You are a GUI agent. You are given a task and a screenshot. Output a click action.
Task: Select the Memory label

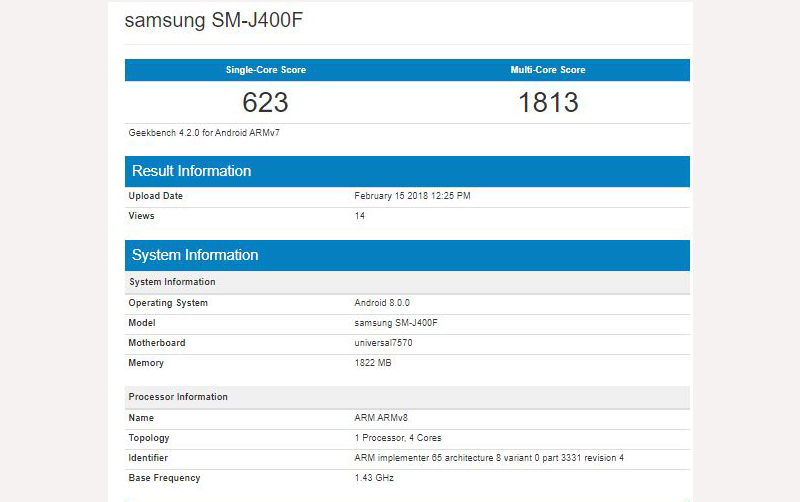tap(146, 363)
